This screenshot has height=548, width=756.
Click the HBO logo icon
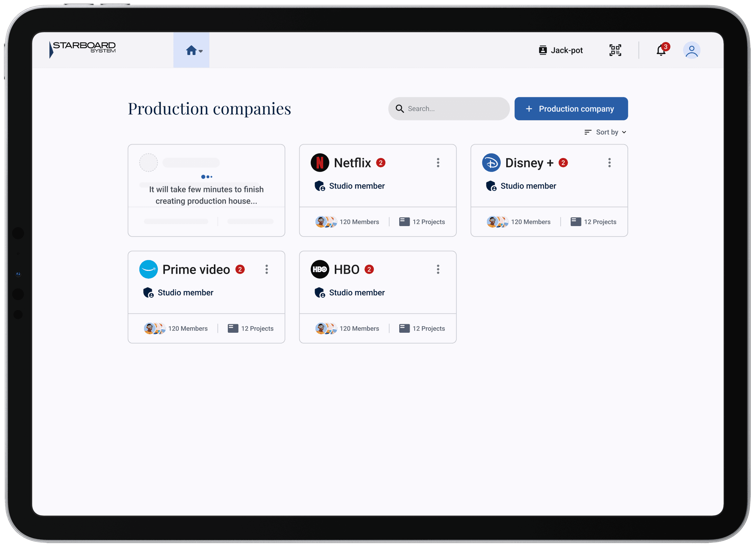click(x=320, y=269)
